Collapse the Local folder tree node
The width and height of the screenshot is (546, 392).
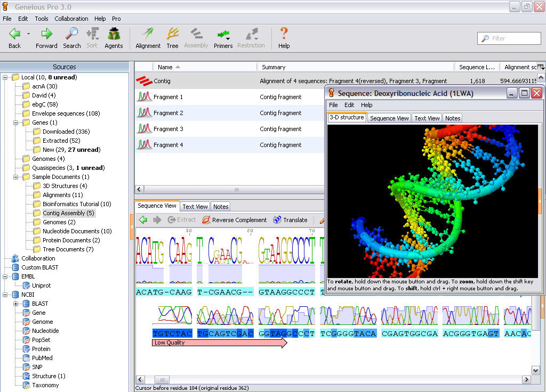click(x=5, y=77)
